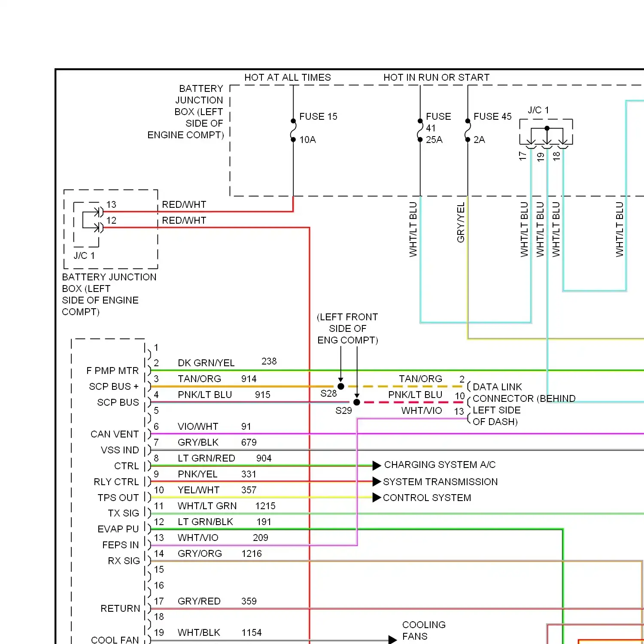Click the J/C 1 label near FUSE 45
This screenshot has height=644, width=644.
pos(538,110)
